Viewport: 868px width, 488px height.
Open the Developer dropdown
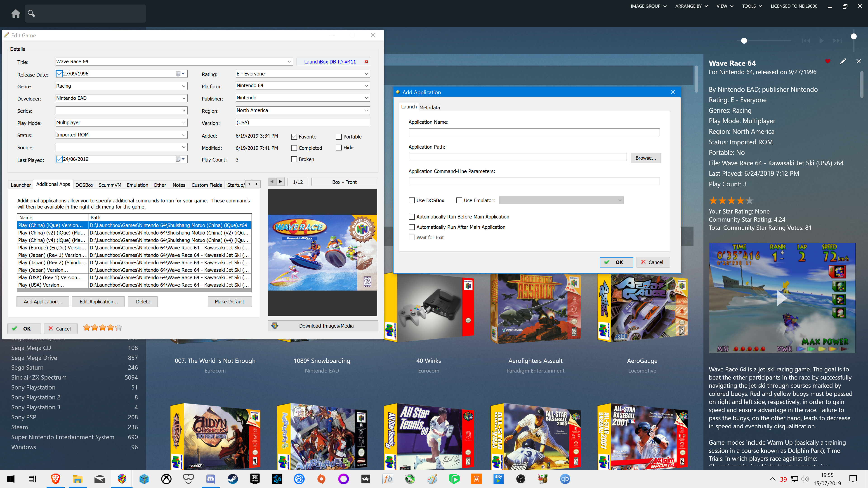[184, 98]
